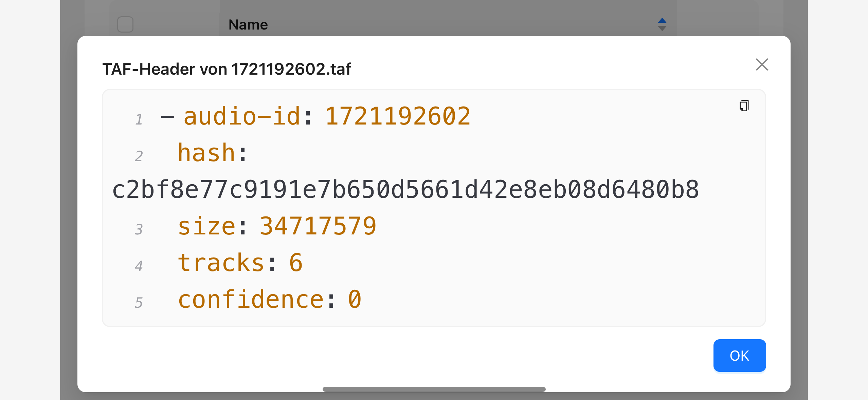
Task: Click the dialog title TAF-Header von 1721192602.taf
Action: [227, 69]
